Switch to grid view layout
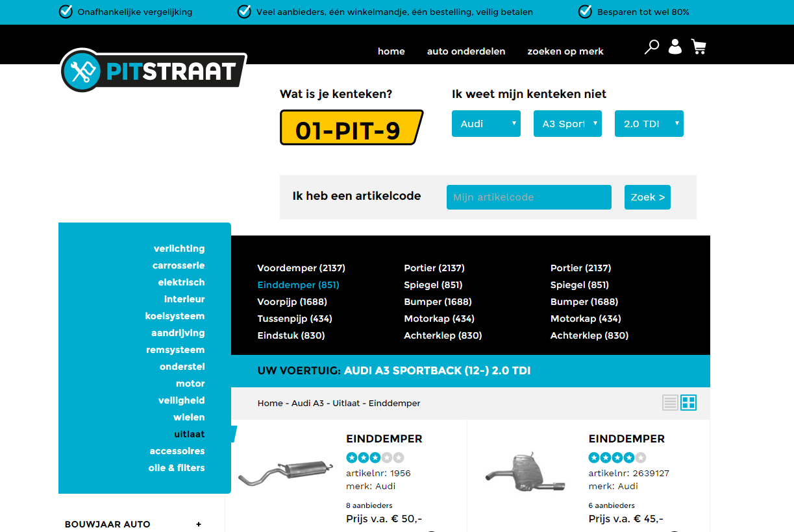Viewport: 794px width, 532px height. (688, 403)
